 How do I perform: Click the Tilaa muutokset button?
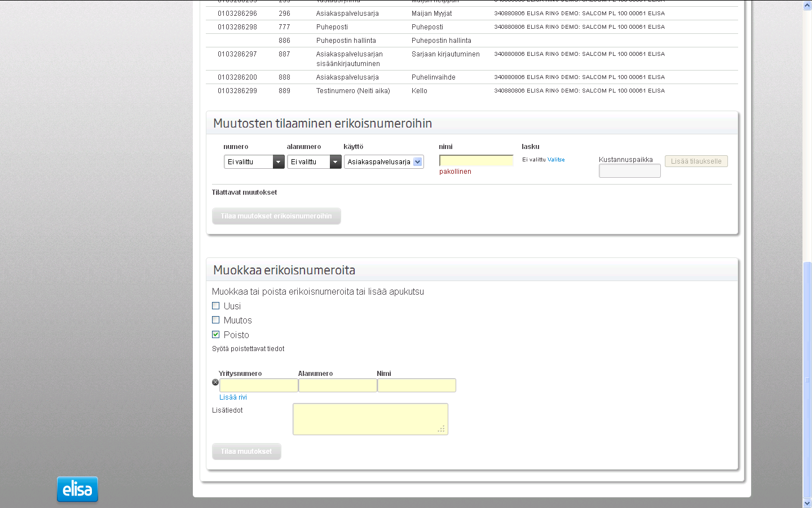[x=246, y=452]
